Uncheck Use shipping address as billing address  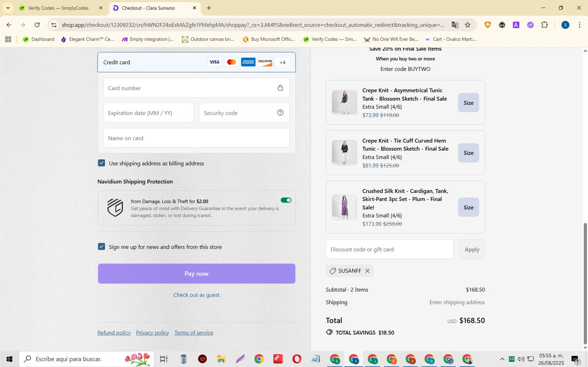[x=102, y=163]
